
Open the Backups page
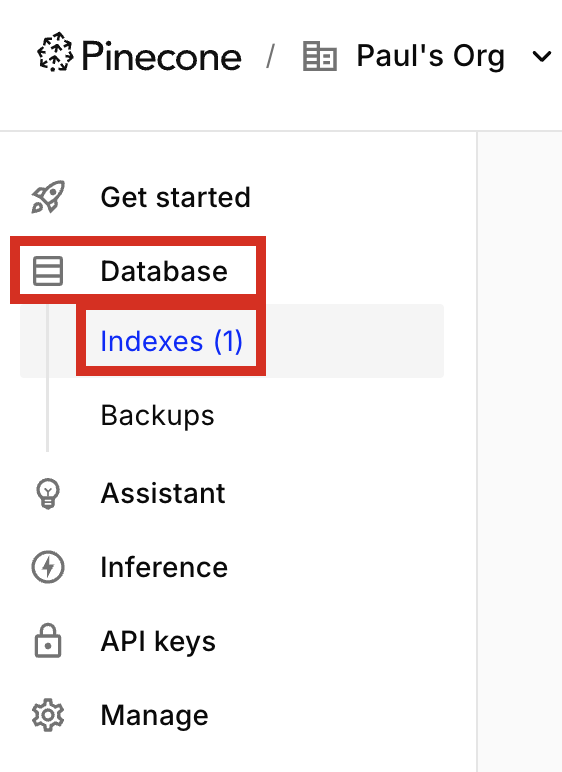pyautogui.click(x=157, y=416)
